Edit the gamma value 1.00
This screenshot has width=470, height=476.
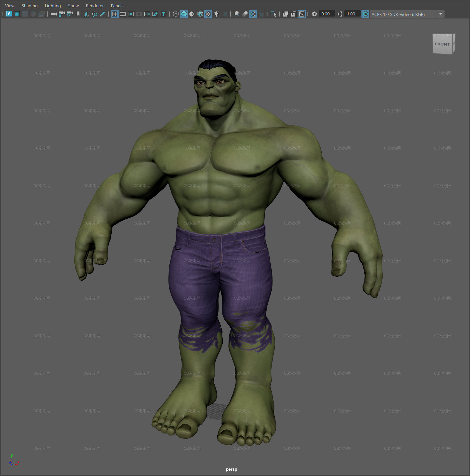point(352,14)
